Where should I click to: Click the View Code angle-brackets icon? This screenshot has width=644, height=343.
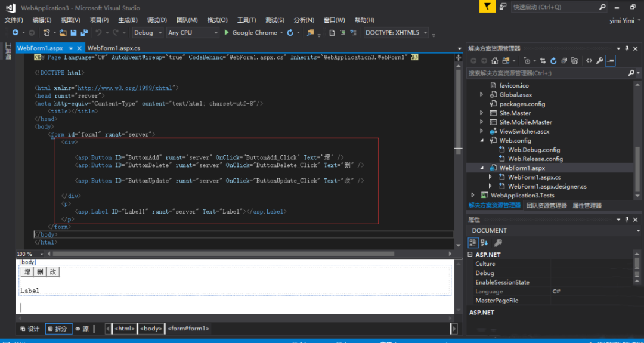(589, 61)
